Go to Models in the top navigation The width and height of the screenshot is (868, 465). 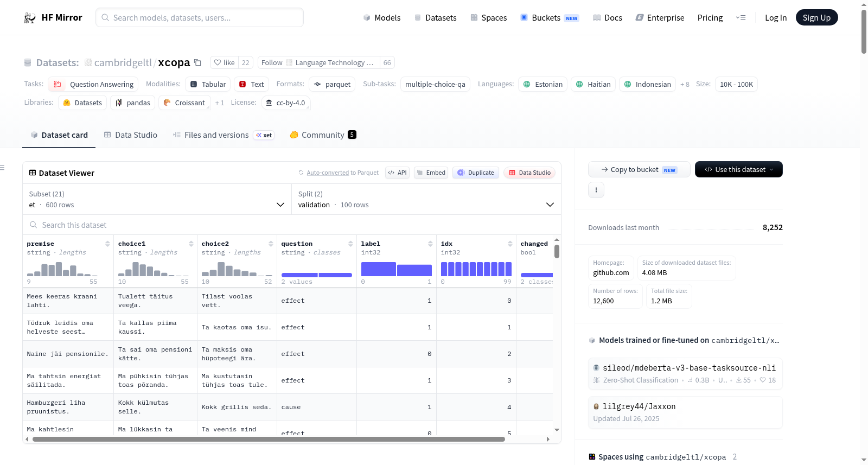coord(382,18)
